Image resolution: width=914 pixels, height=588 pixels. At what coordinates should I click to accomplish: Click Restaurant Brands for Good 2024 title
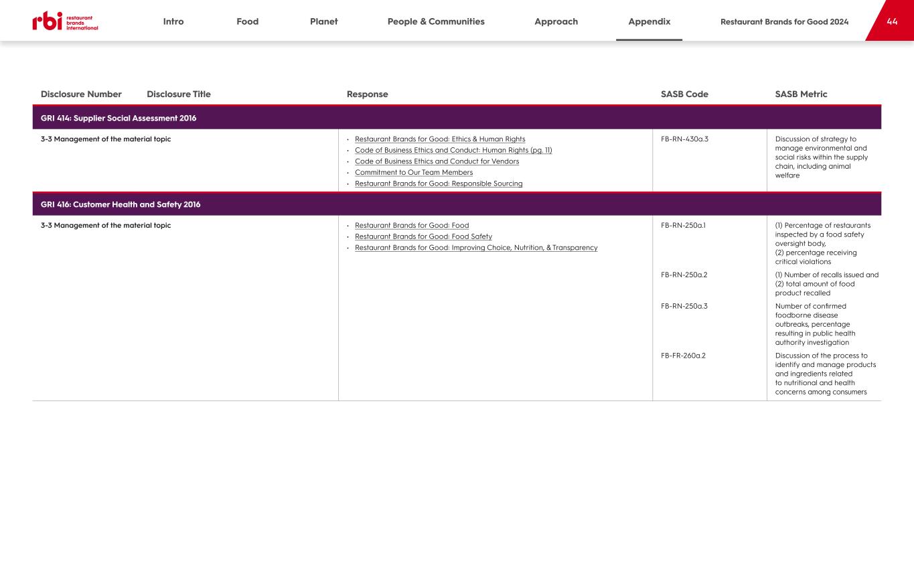pos(784,21)
